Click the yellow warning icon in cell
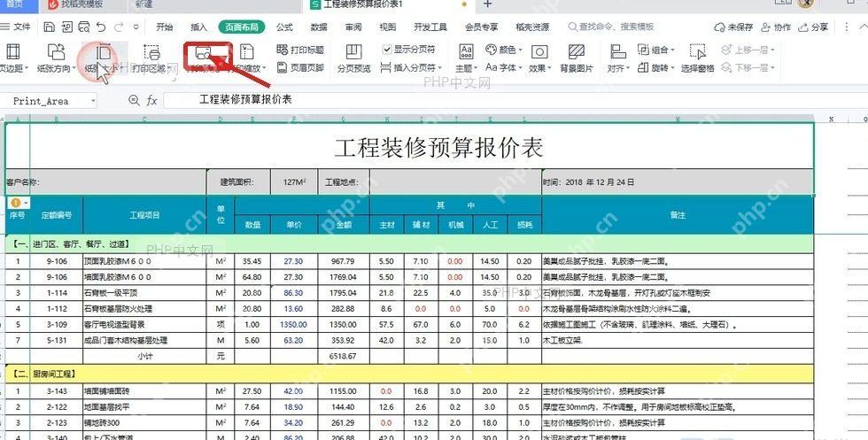868x440 pixels. 16,203
